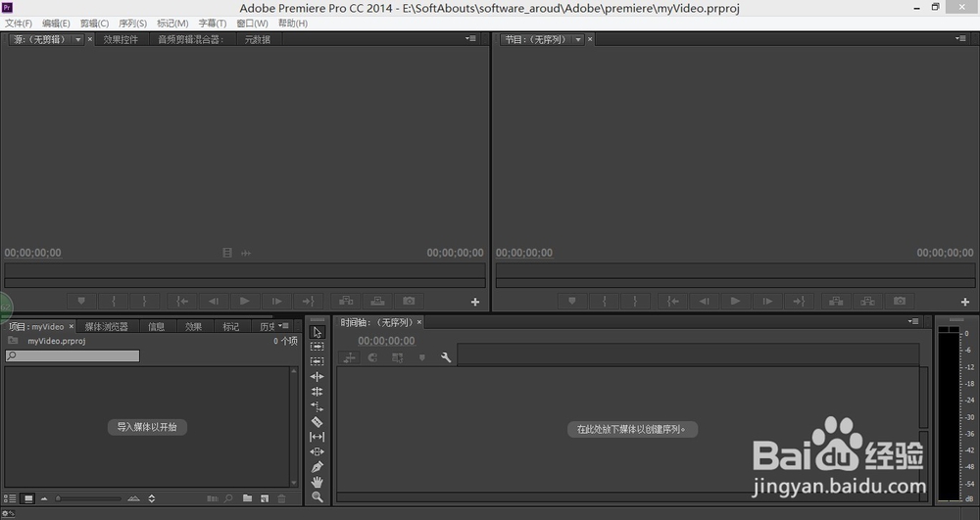Export frame camera in source monitor
This screenshot has width=980, height=520.
click(x=409, y=301)
